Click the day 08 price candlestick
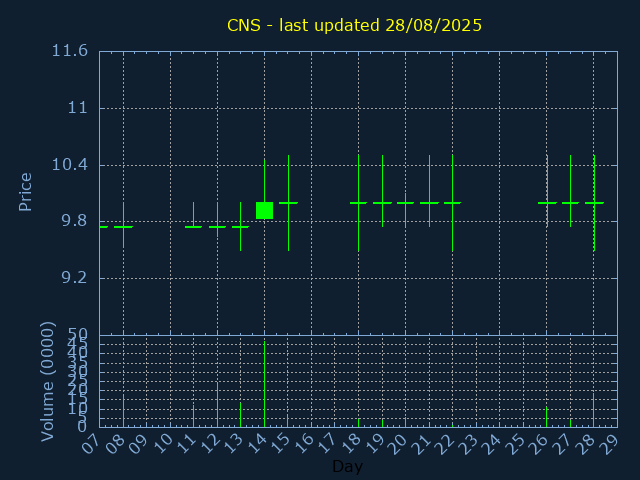This screenshot has width=640, height=480. pos(123,225)
